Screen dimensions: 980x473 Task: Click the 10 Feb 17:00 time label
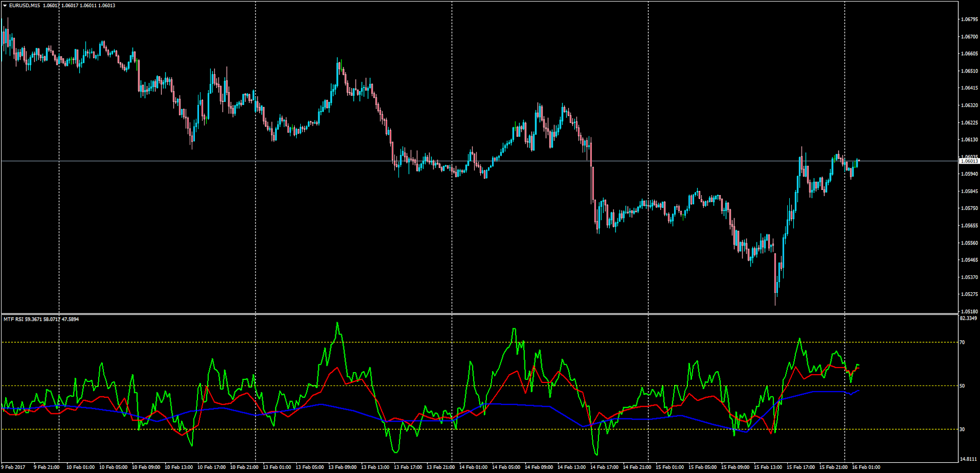point(211,467)
